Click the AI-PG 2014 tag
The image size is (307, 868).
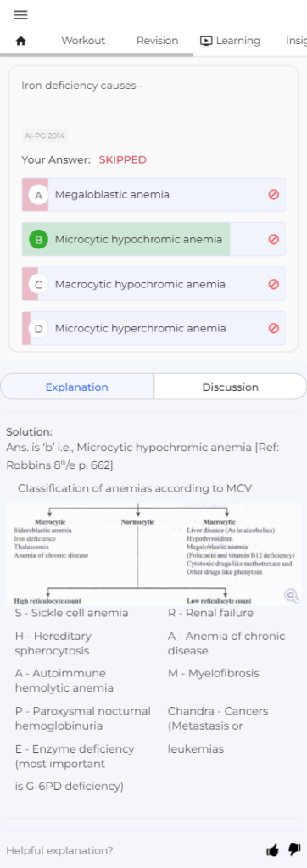click(x=44, y=136)
